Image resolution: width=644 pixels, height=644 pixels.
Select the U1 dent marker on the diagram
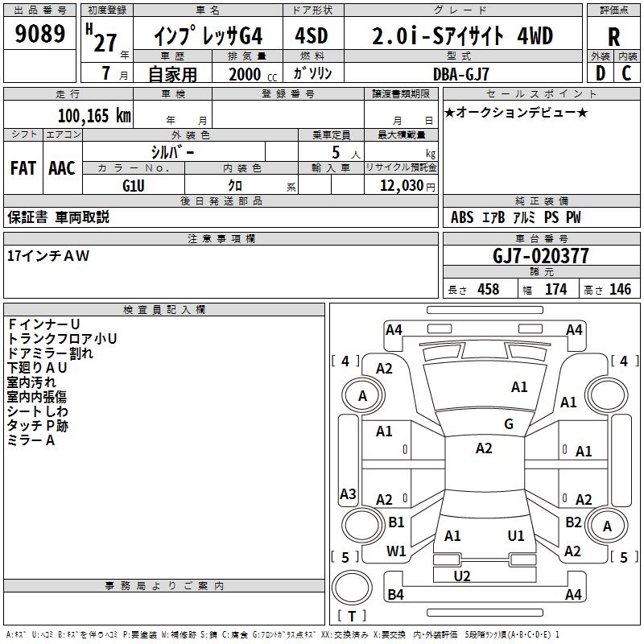516,535
